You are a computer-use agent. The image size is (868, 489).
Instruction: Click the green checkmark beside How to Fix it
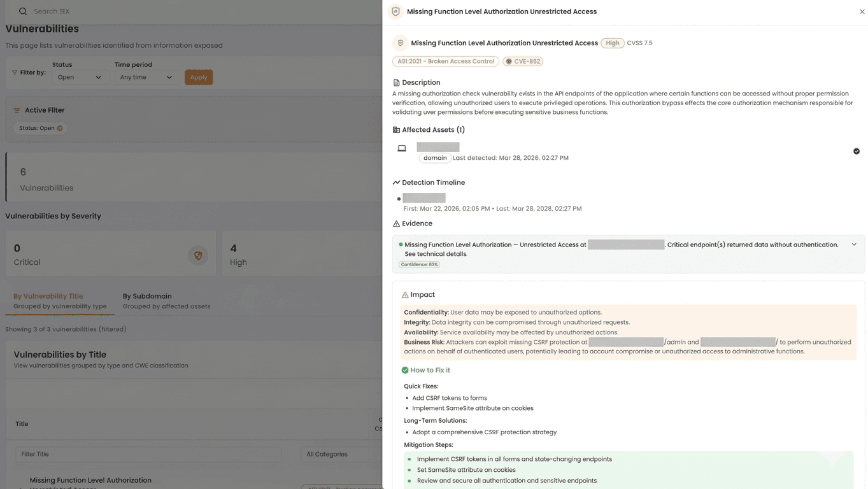pyautogui.click(x=405, y=370)
